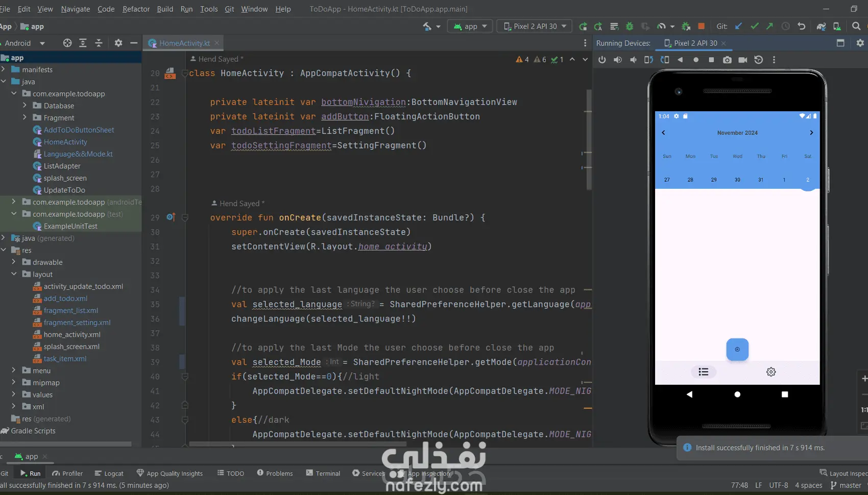Open the Build menu
868x495 pixels.
(x=165, y=9)
